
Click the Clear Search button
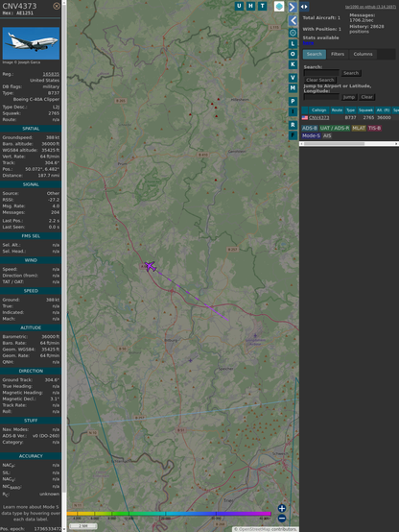[320, 80]
